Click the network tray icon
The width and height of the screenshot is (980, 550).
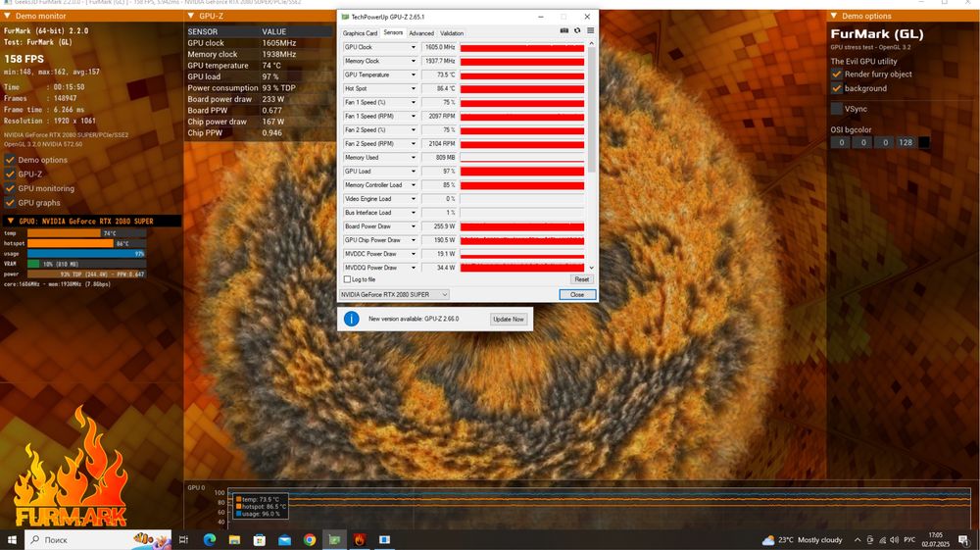pyautogui.click(x=883, y=540)
